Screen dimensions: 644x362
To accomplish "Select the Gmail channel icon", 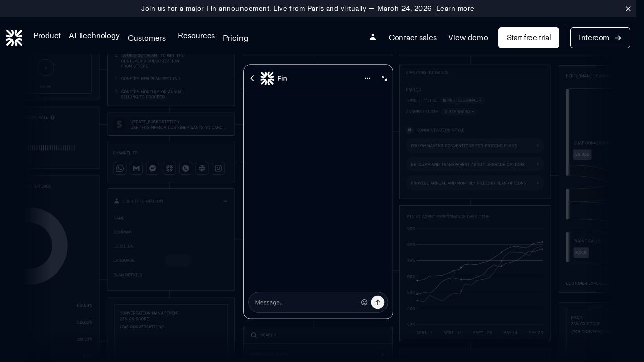I will 136,168.
